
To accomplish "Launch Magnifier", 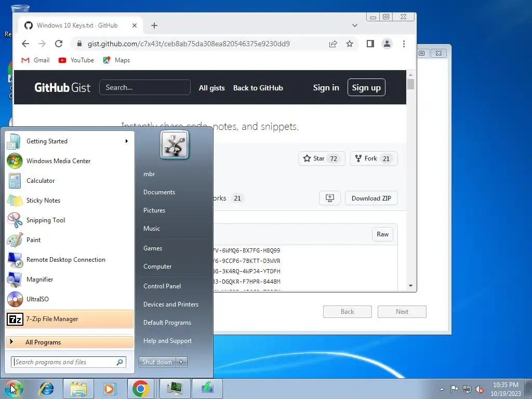I will click(x=70, y=279).
